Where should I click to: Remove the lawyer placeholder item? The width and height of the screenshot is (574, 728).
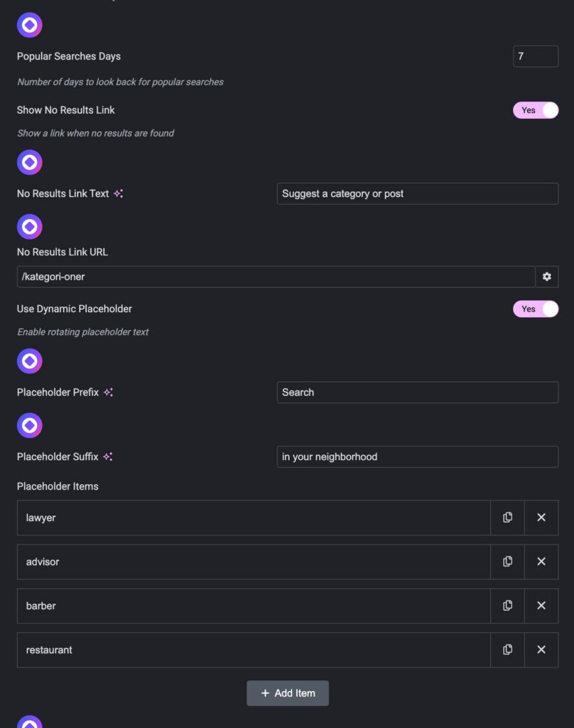(541, 518)
